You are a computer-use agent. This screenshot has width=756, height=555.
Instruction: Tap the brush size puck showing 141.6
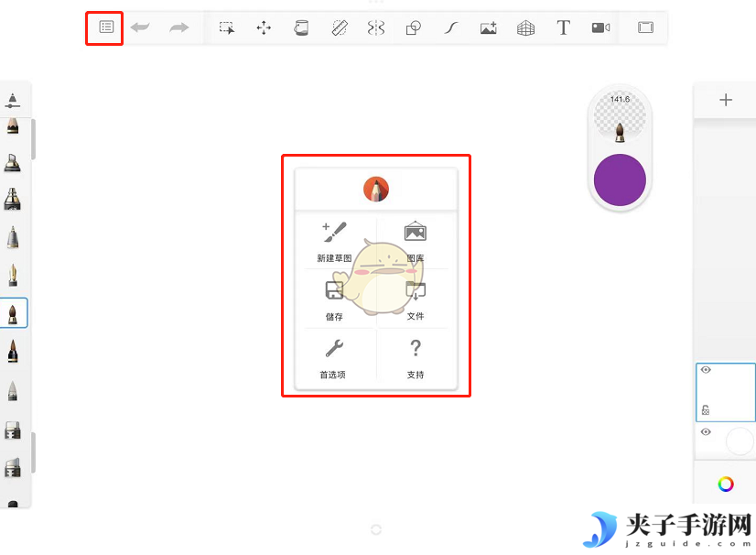(x=620, y=116)
